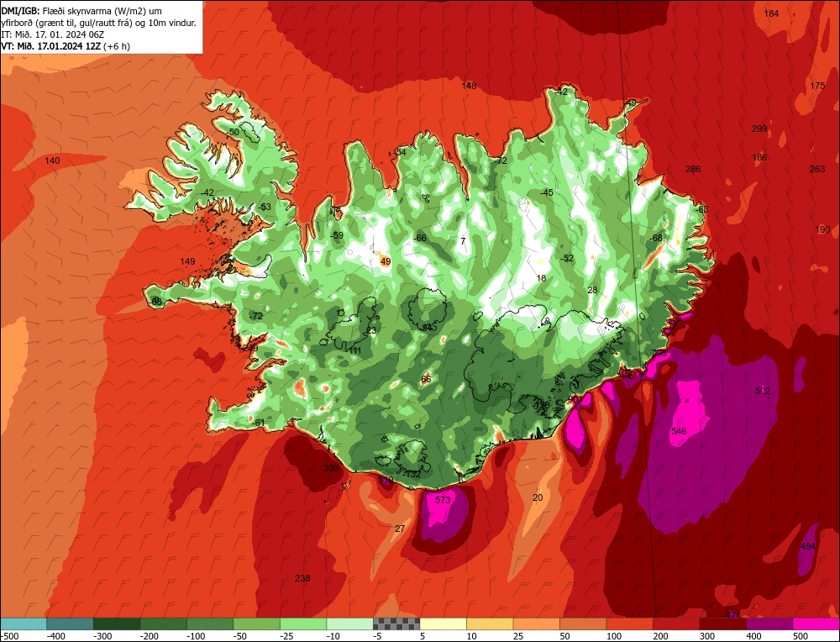Click the -45 value in northeast Iceland
The height and width of the screenshot is (642, 840).
pyautogui.click(x=546, y=192)
